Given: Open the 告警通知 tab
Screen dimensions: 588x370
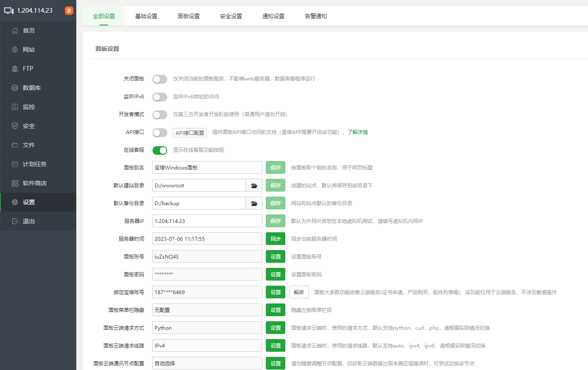Looking at the screenshot, I should (x=316, y=16).
